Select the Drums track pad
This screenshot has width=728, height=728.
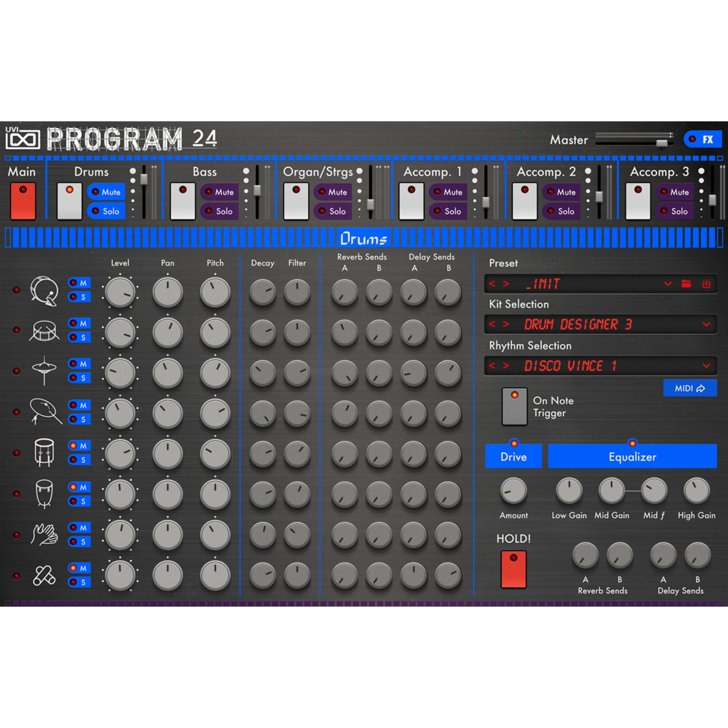coord(69,201)
